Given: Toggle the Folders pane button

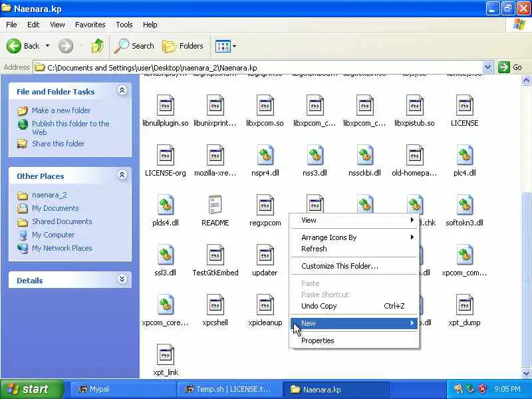Looking at the screenshot, I should coord(183,46).
